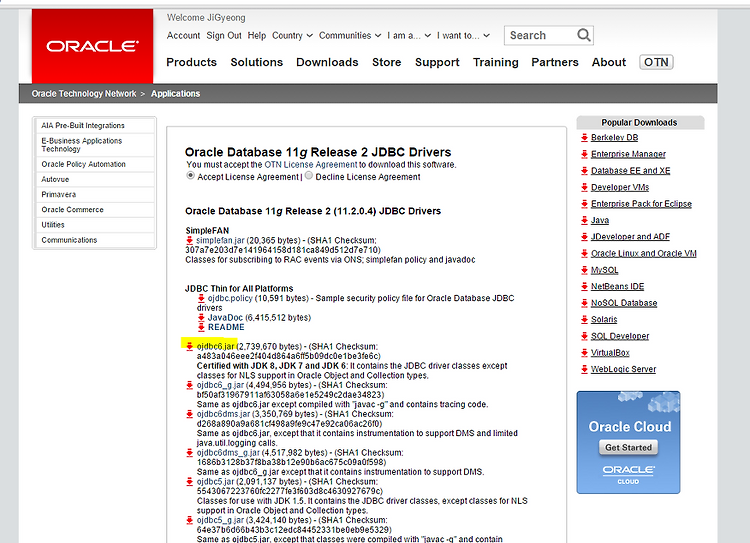Open SQL Developer popular download link
Image resolution: width=750 pixels, height=543 pixels.
tap(620, 336)
